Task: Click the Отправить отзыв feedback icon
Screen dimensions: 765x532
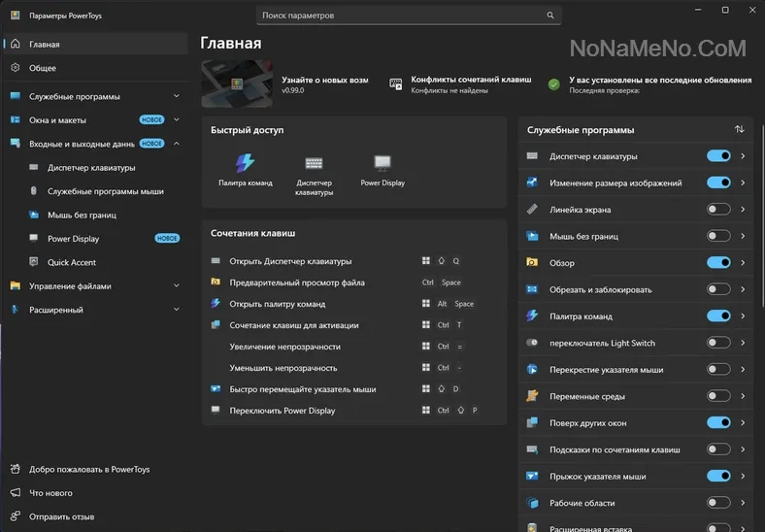Action: coord(16,516)
